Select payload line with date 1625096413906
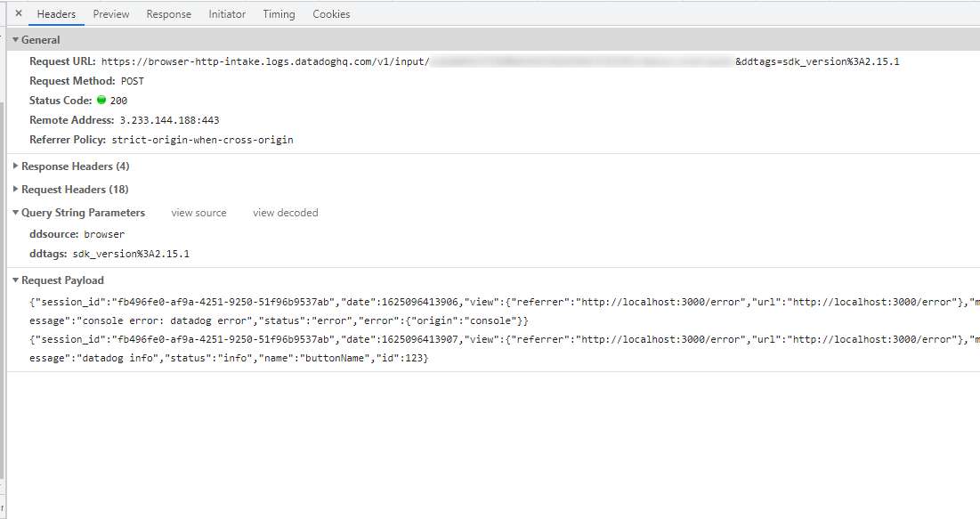This screenshot has height=519, width=980. pos(505,302)
